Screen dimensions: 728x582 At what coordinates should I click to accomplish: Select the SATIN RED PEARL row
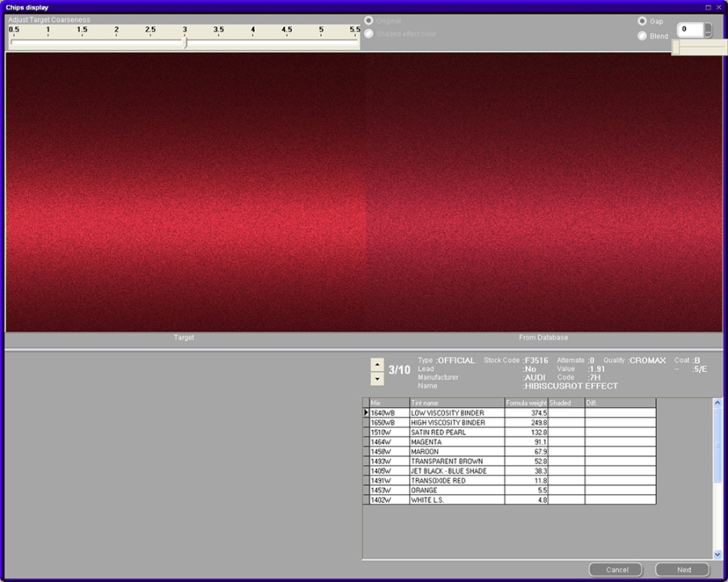click(457, 432)
